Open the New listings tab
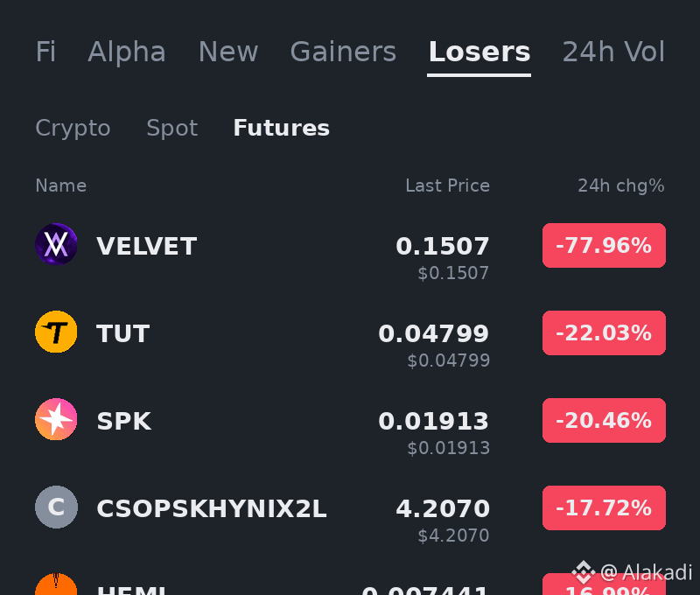Screen dimensions: 700x595 228,52
